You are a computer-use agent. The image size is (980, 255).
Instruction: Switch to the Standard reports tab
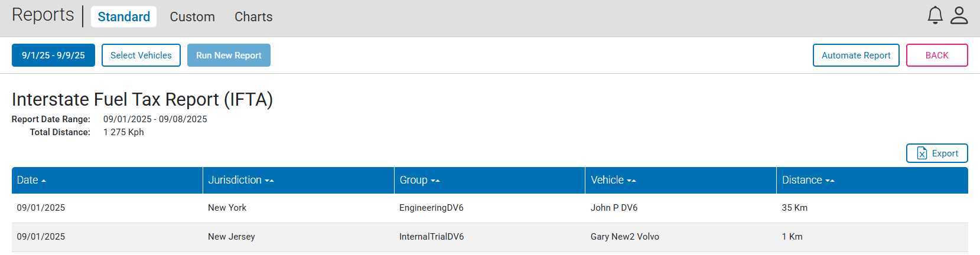point(124,17)
